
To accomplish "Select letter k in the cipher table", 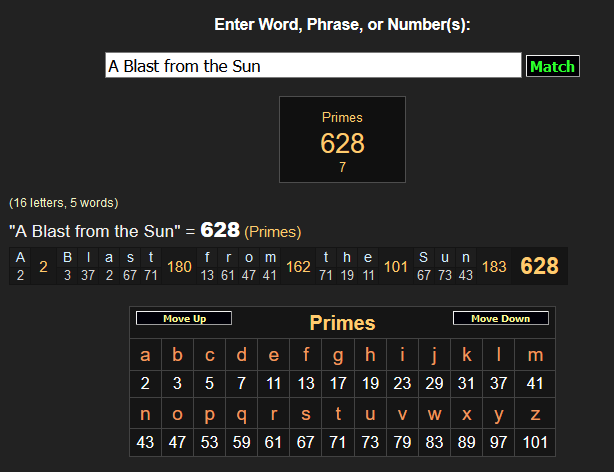I will tap(467, 355).
